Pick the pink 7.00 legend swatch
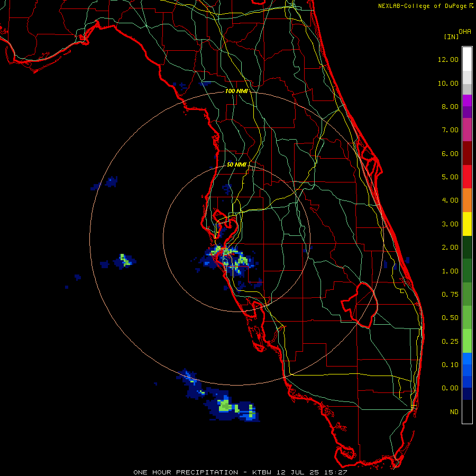 click(467, 130)
